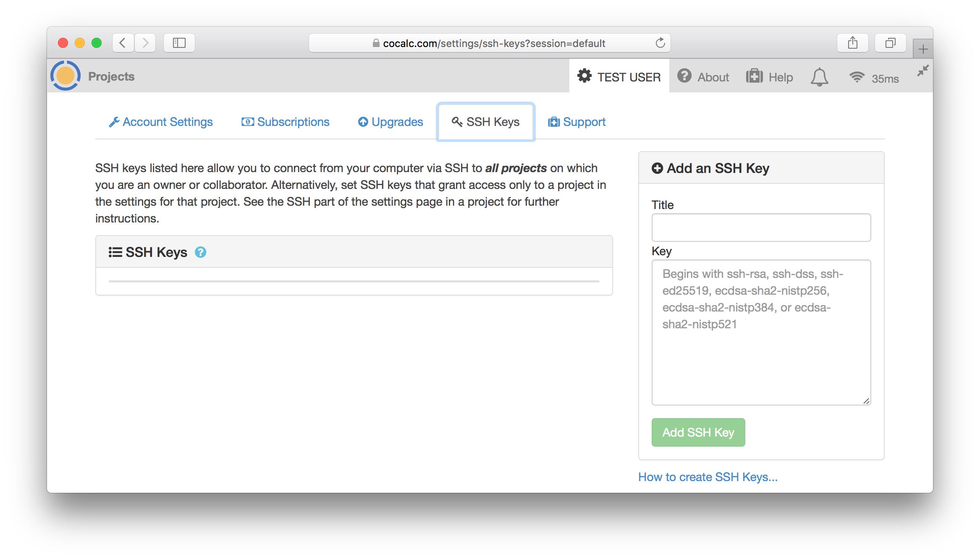Toggle the Safari sidebar
980x560 pixels.
[x=179, y=43]
